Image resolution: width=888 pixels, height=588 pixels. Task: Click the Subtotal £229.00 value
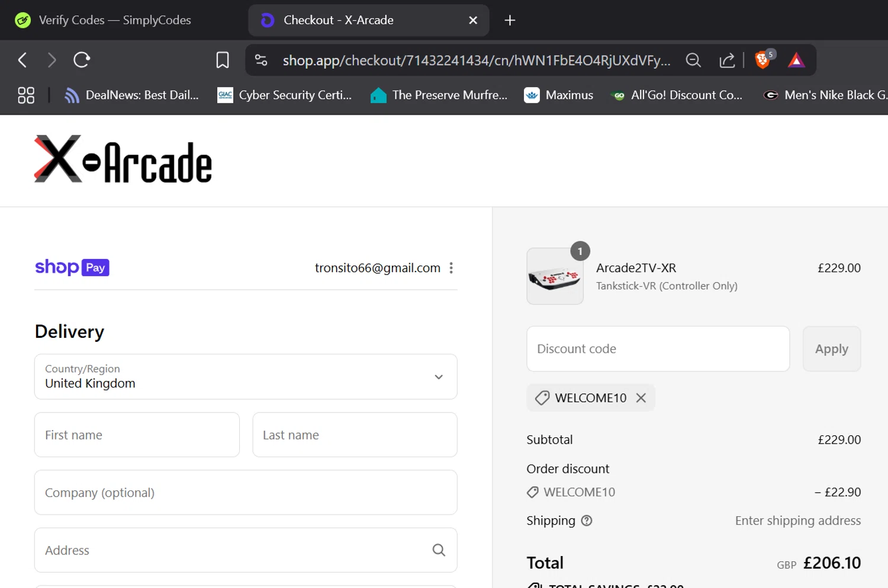(839, 440)
